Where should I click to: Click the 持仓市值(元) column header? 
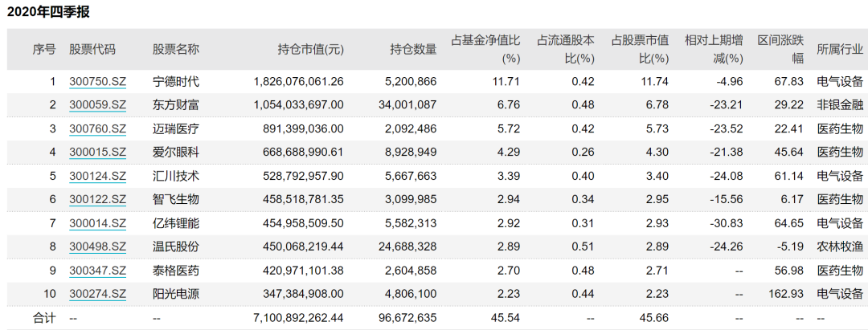310,49
